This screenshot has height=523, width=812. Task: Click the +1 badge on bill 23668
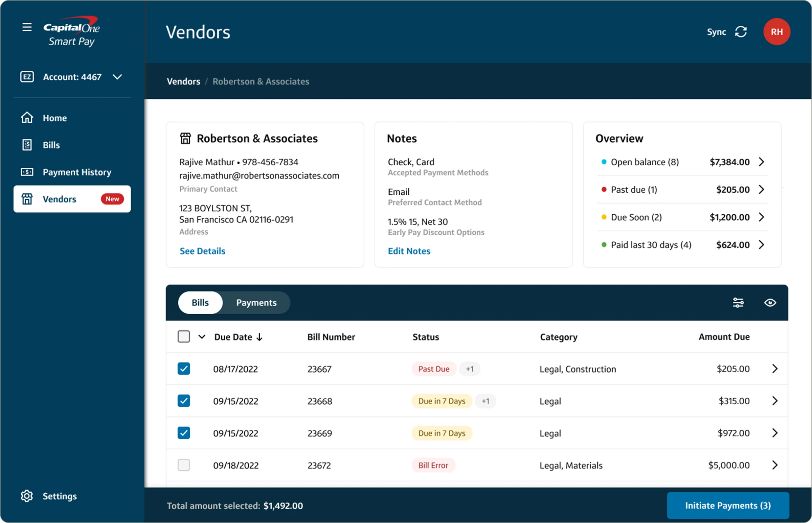click(485, 401)
